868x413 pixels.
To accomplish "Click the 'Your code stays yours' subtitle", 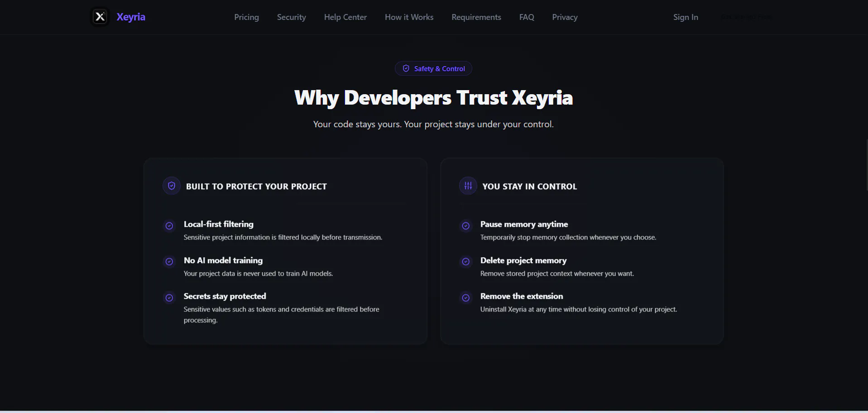I will 433,124.
